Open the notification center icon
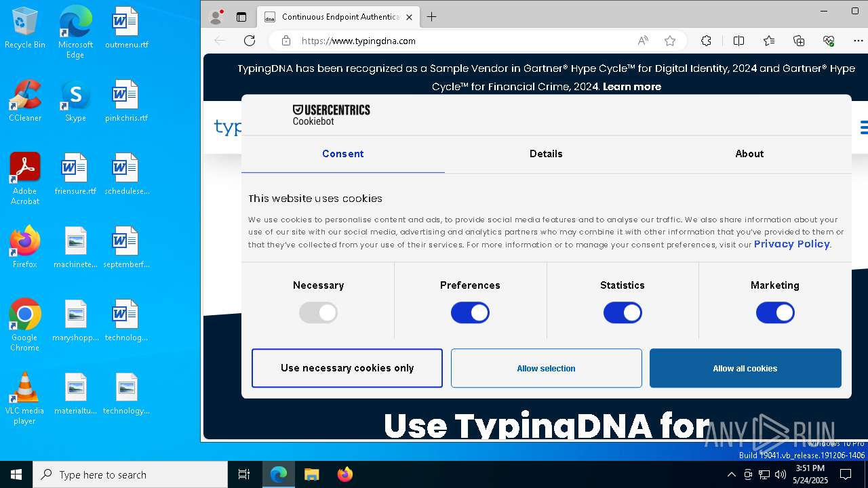Image resolution: width=868 pixels, height=488 pixels. [x=846, y=474]
